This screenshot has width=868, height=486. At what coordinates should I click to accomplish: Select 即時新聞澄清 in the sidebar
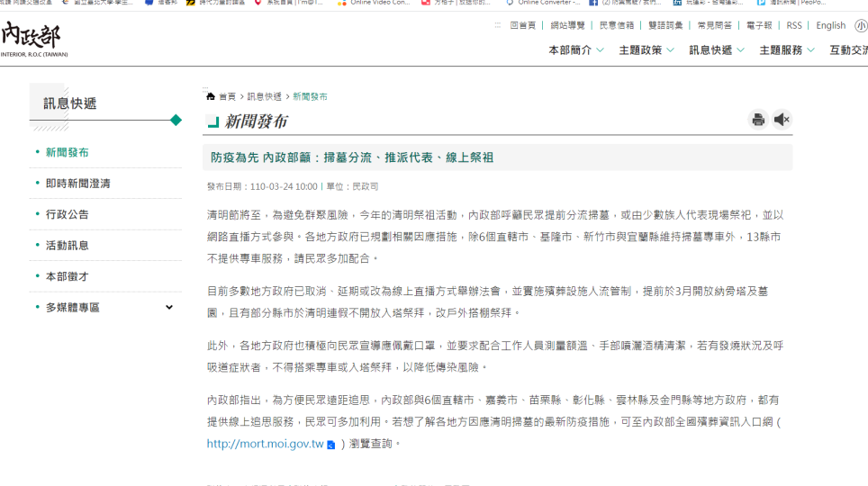tap(78, 184)
